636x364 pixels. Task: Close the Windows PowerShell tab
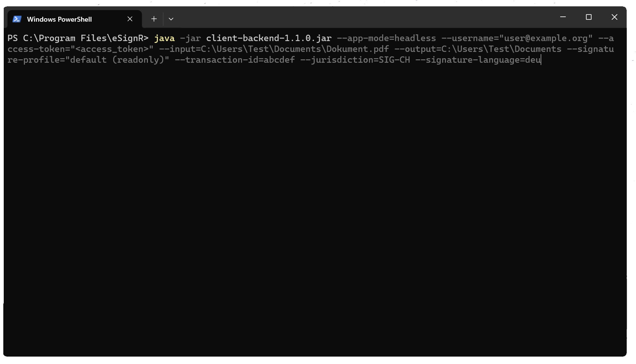point(130,19)
